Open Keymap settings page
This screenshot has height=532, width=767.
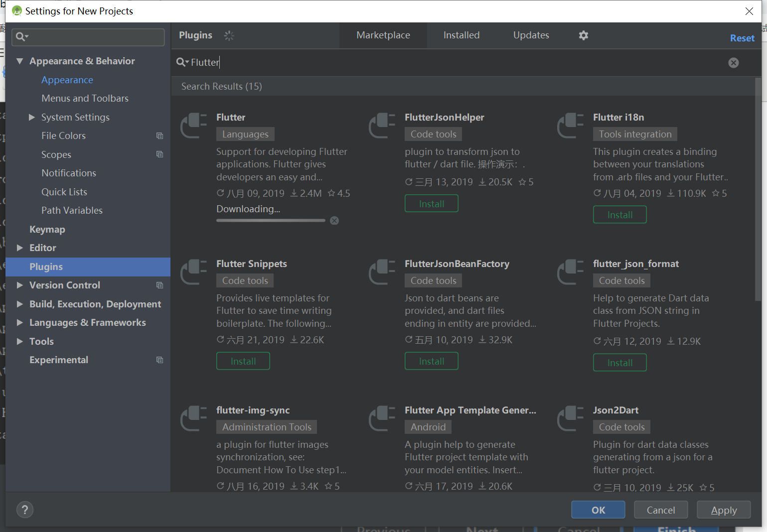point(47,229)
